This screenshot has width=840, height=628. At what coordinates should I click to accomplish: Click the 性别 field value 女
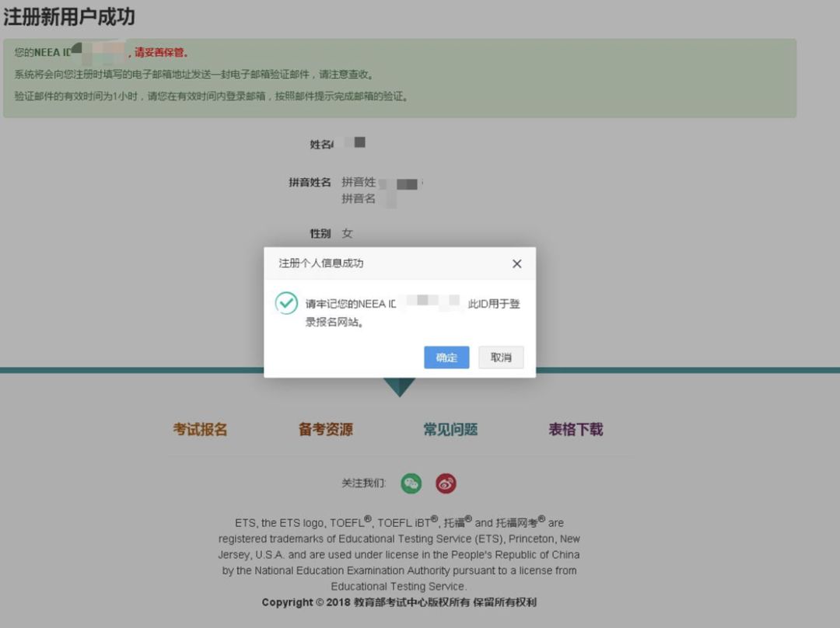tap(348, 233)
